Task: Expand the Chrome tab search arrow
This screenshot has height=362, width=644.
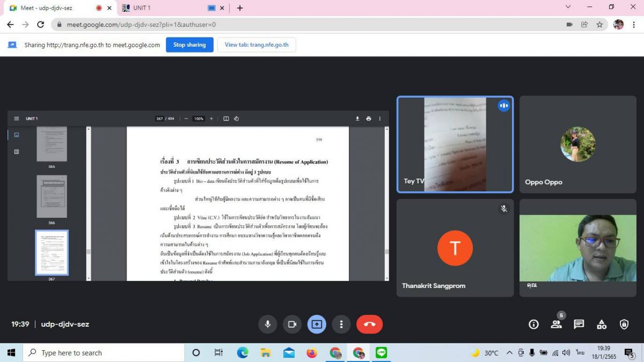Action: tap(568, 8)
